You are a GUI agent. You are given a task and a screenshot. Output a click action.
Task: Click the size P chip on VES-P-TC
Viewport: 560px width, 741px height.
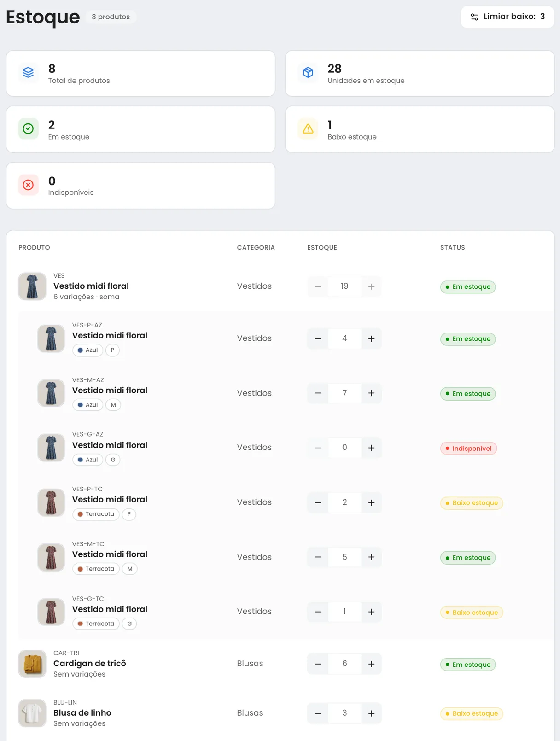[x=129, y=514]
